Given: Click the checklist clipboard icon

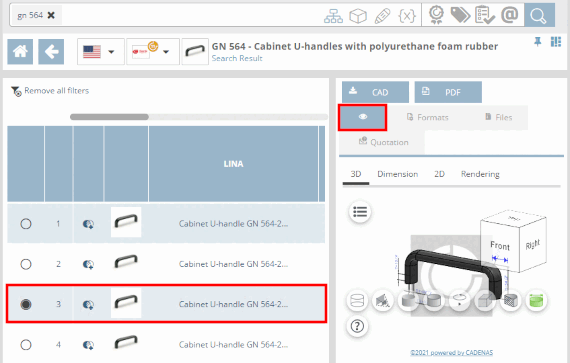Looking at the screenshot, I should (x=485, y=15).
